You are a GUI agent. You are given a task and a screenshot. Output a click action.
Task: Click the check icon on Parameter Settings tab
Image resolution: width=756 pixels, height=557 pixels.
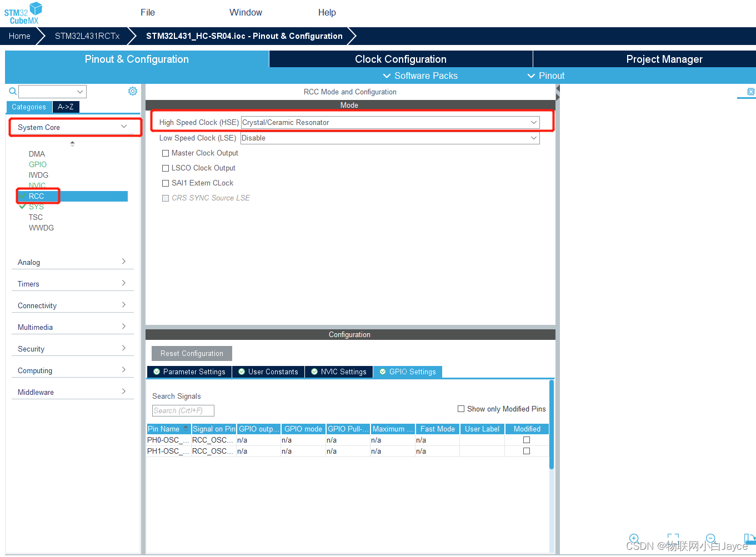[157, 372]
